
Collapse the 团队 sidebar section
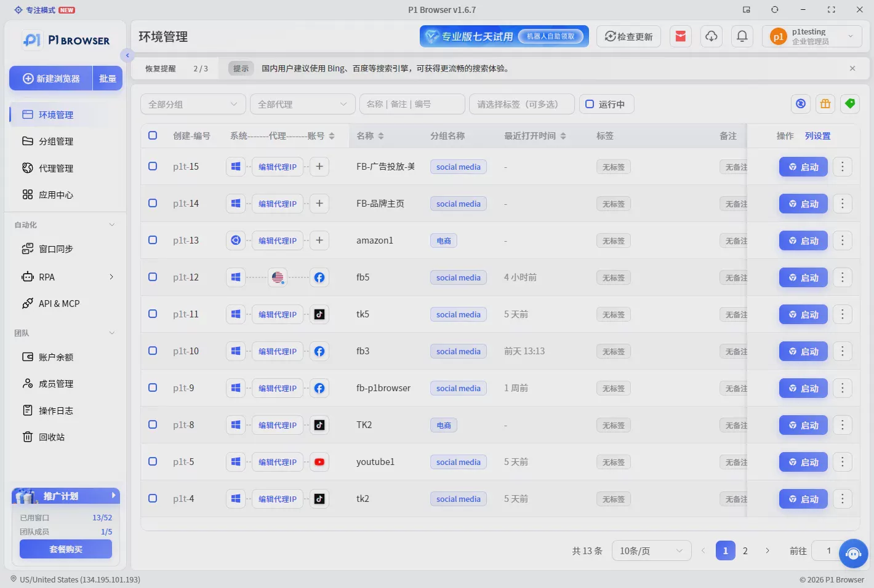pyautogui.click(x=112, y=333)
